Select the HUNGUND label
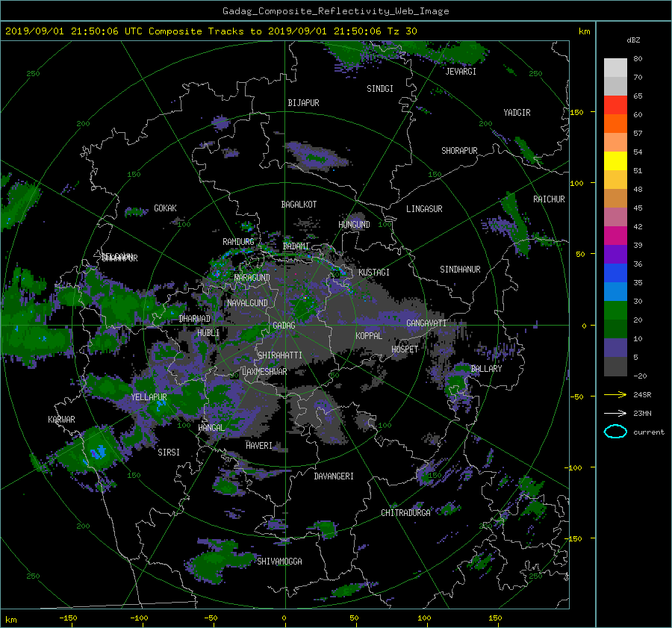The width and height of the screenshot is (672, 628). click(354, 225)
